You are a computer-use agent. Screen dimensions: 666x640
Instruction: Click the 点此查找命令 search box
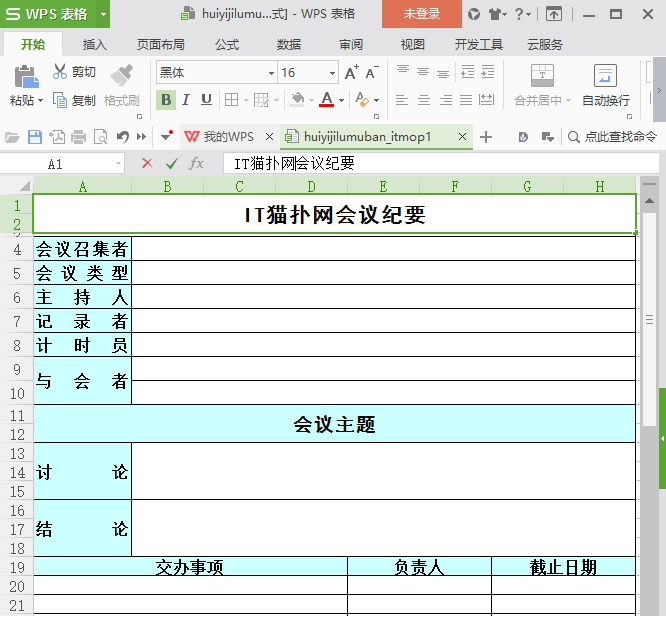tap(612, 137)
